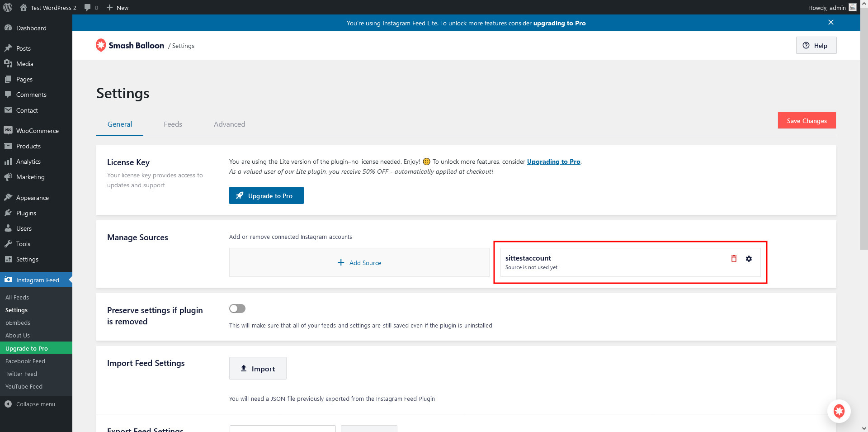Open the Upgrading to Pro link

pos(553,161)
